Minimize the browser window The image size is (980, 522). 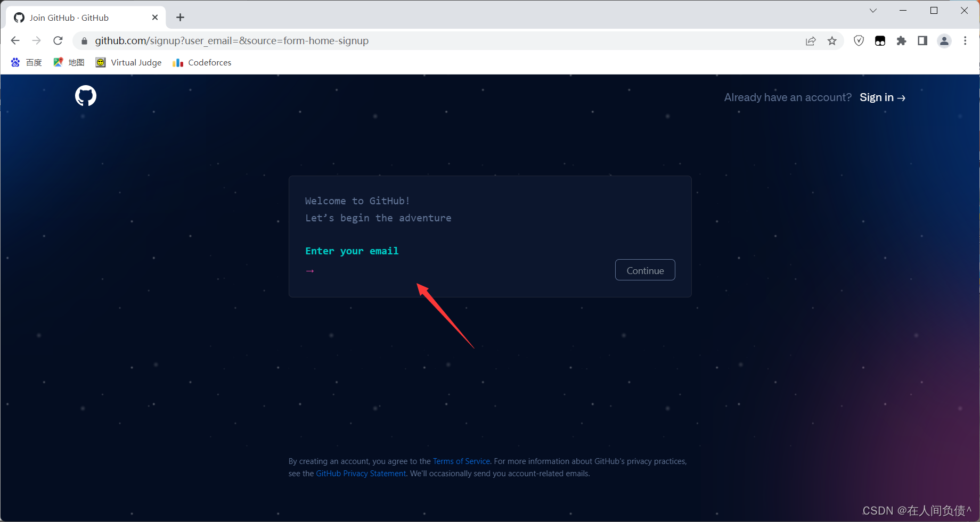(903, 11)
